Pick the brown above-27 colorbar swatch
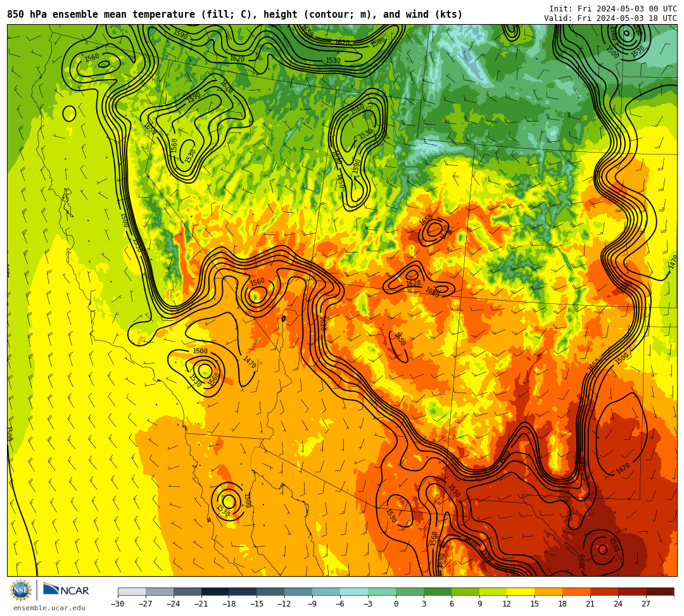Screen dimensions: 684x616 tap(660, 591)
